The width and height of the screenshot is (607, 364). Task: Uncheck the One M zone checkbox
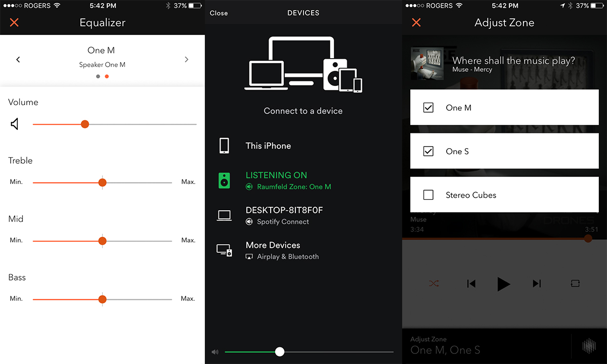click(428, 108)
